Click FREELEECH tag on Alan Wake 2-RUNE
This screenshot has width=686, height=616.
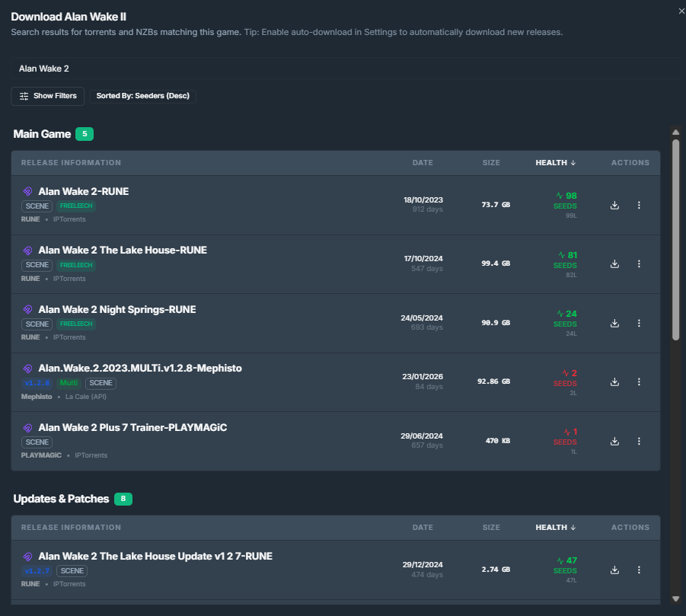pos(76,206)
